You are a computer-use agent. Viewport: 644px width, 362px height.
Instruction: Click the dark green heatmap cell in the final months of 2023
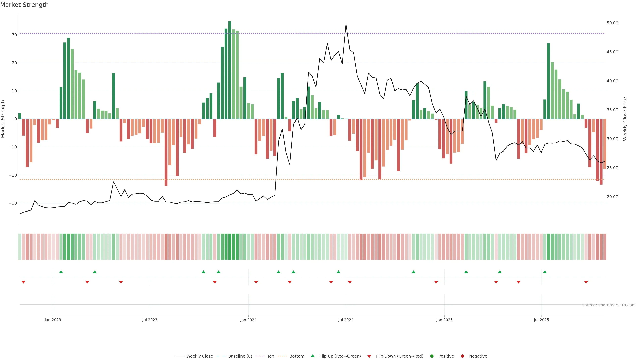[230, 247]
